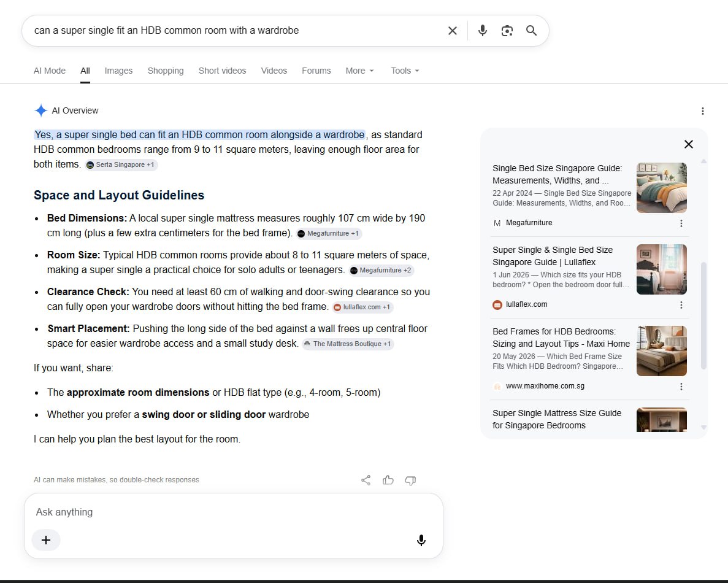This screenshot has height=583, width=728.
Task: Start voice search from the search bar microphone
Action: [483, 31]
